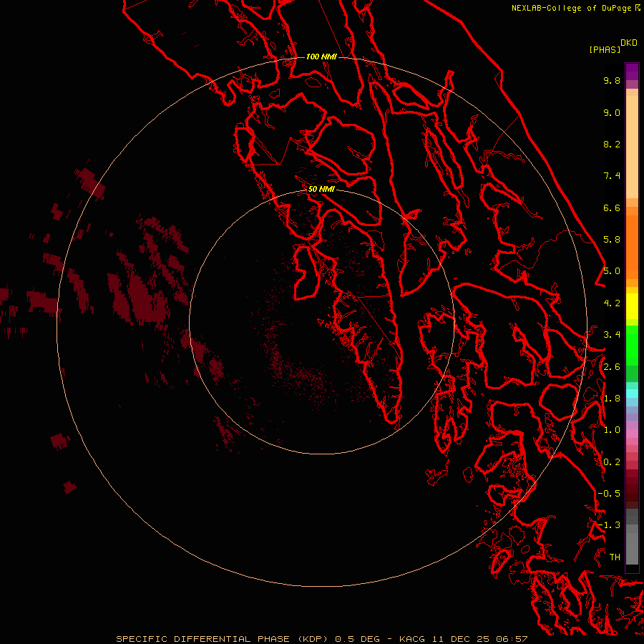Click the yellow segment of the color bar
644x644 pixels.
click(632, 306)
